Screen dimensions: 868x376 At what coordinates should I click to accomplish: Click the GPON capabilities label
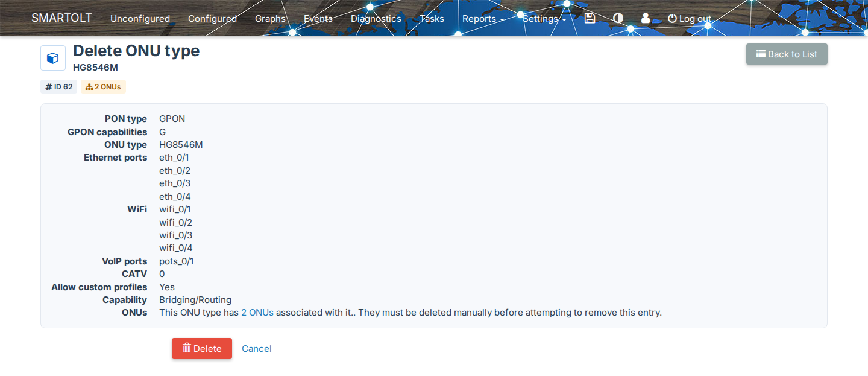(x=107, y=132)
